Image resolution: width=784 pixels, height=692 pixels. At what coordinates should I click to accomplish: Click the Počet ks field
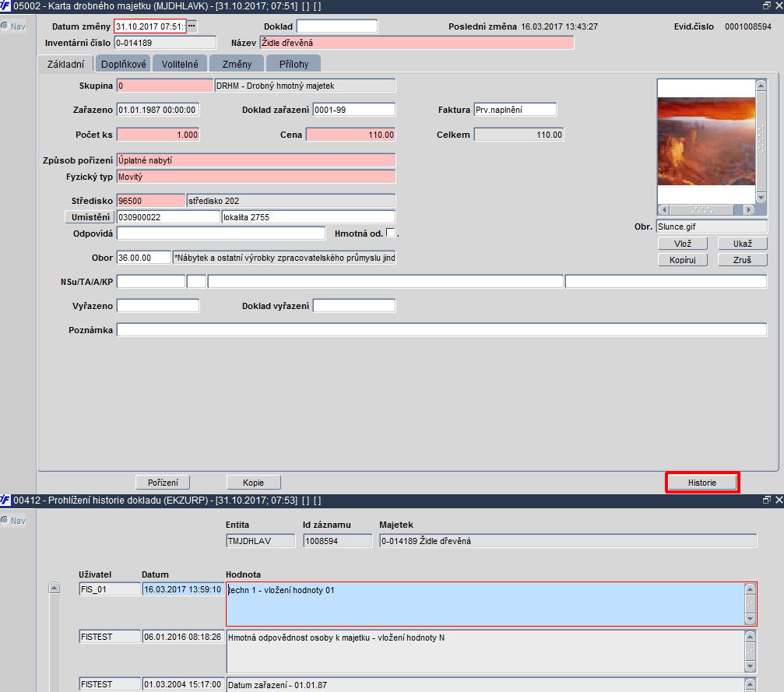158,135
